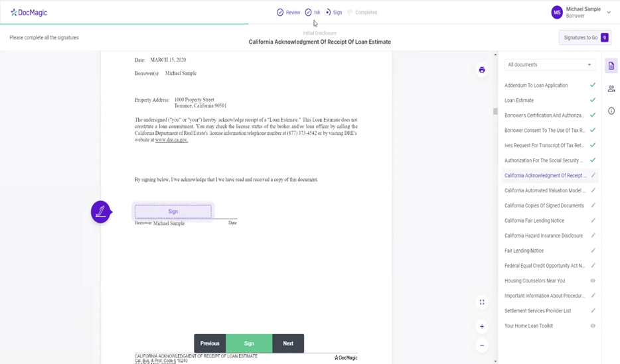Open Borrower's Certification And Authorization document
The height and width of the screenshot is (364, 620).
pos(544,115)
